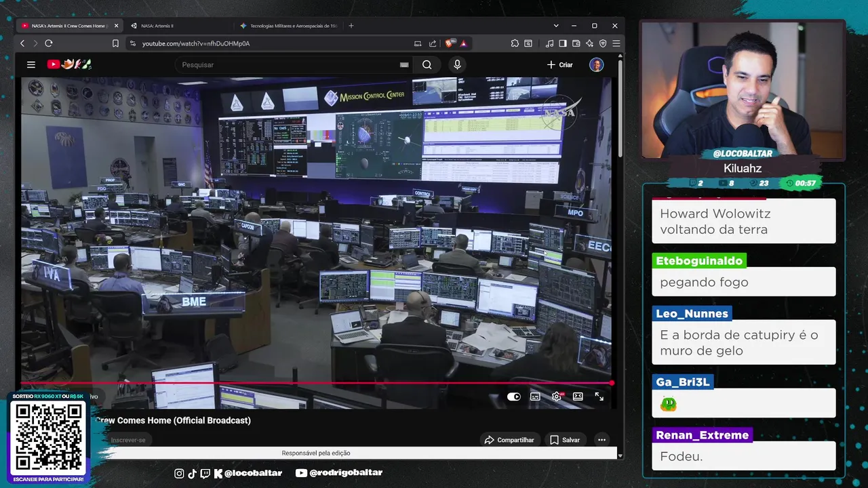868x488 pixels.
Task: Open the on-screen keyboard in the search box
Action: coord(404,65)
